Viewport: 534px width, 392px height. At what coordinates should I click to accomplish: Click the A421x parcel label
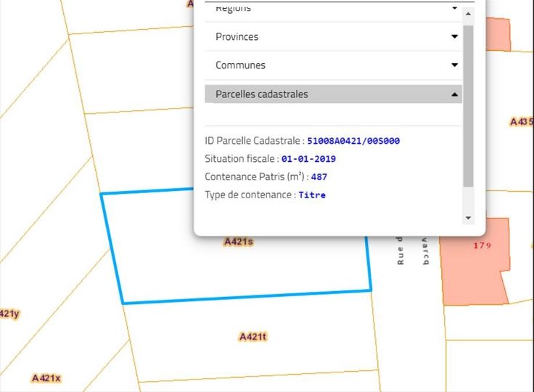(46, 378)
